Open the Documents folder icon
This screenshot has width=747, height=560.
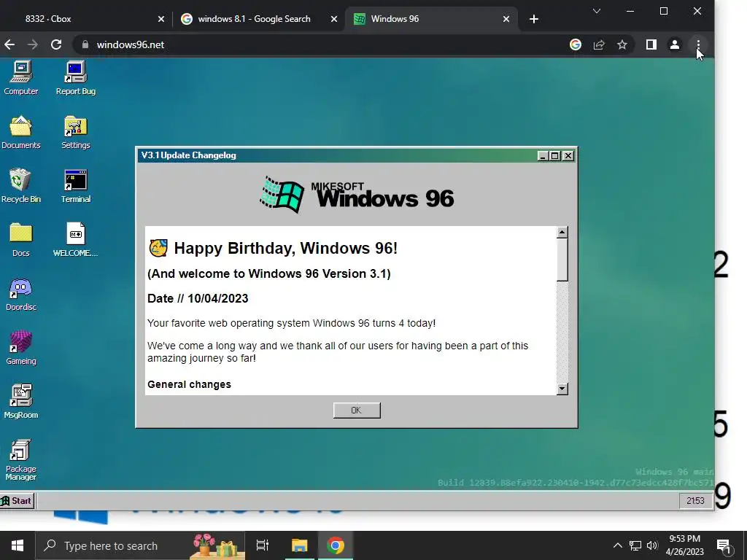21,132
